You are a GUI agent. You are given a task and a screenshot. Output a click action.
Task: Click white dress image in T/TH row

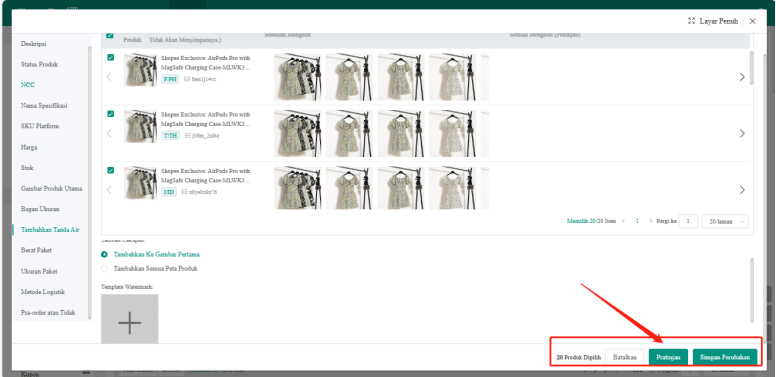pyautogui.click(x=452, y=134)
